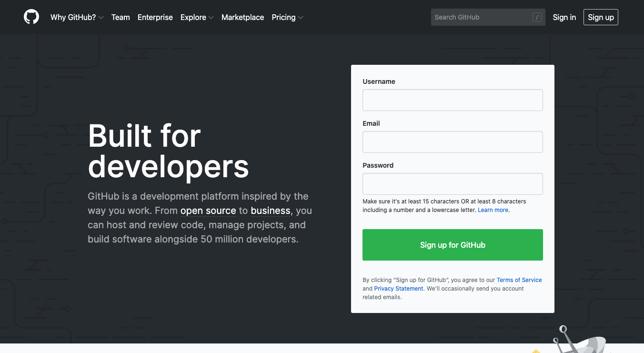Viewport: 644px width, 353px height.
Task: Click the GitHub Octocat logo
Action: pos(31,17)
